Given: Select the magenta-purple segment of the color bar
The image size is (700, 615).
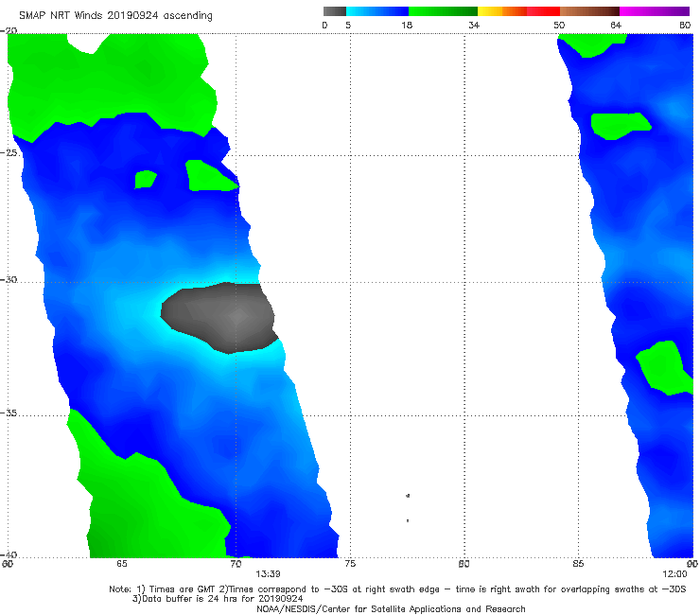Looking at the screenshot, I should coord(655,11).
